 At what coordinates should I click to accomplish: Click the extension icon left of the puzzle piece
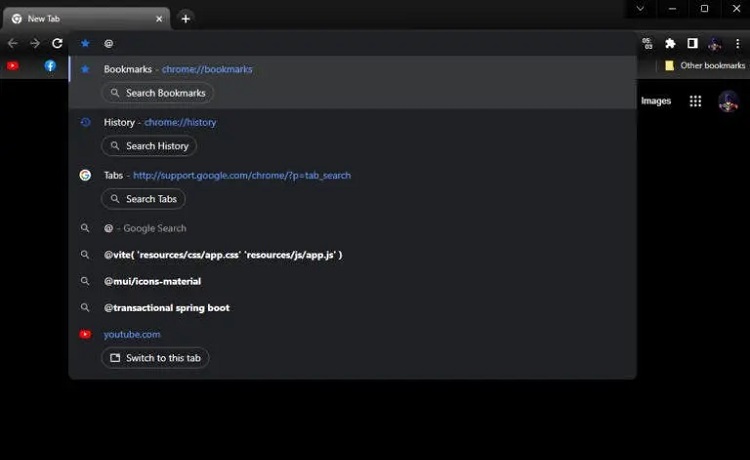click(647, 44)
